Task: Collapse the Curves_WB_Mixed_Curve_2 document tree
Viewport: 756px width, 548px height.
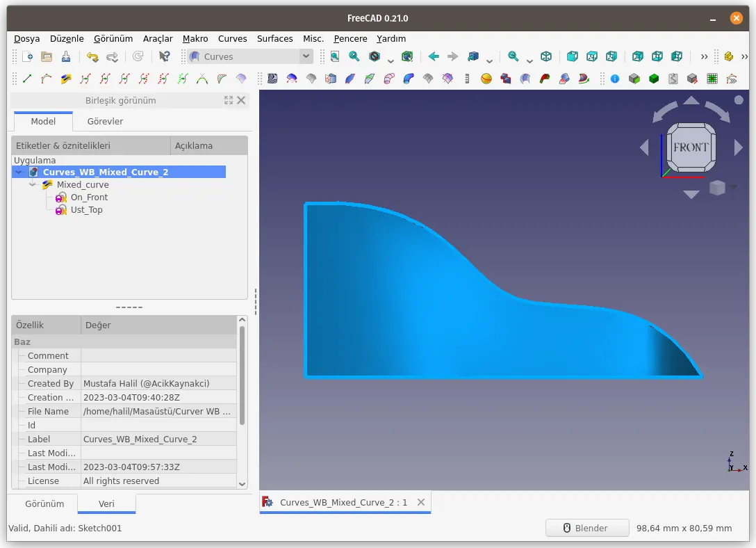Action: (19, 172)
